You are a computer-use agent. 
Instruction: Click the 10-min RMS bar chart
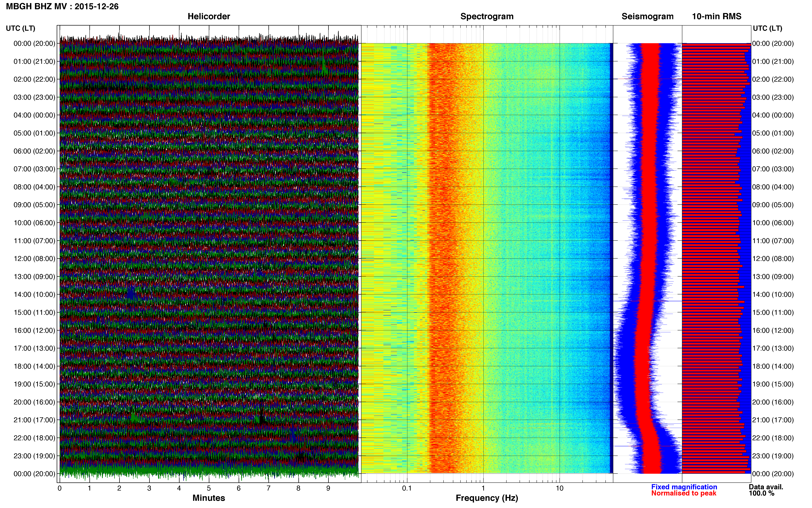[x=716, y=258]
